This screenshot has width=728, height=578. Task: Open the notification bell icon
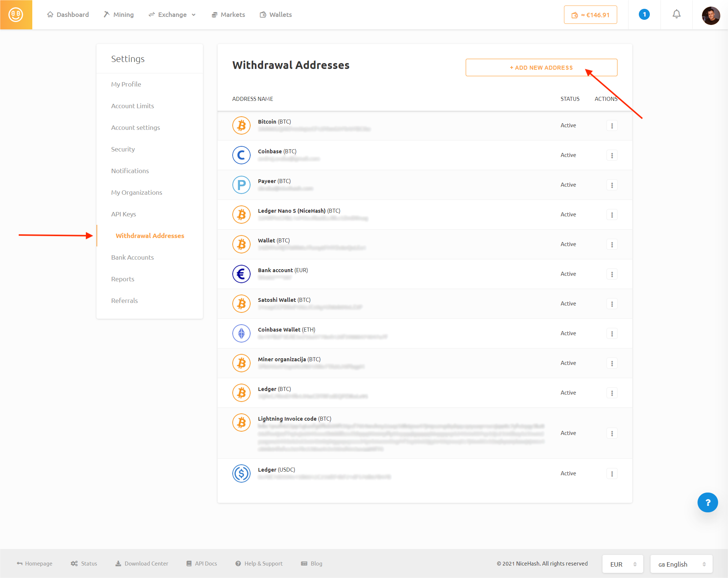pos(676,14)
